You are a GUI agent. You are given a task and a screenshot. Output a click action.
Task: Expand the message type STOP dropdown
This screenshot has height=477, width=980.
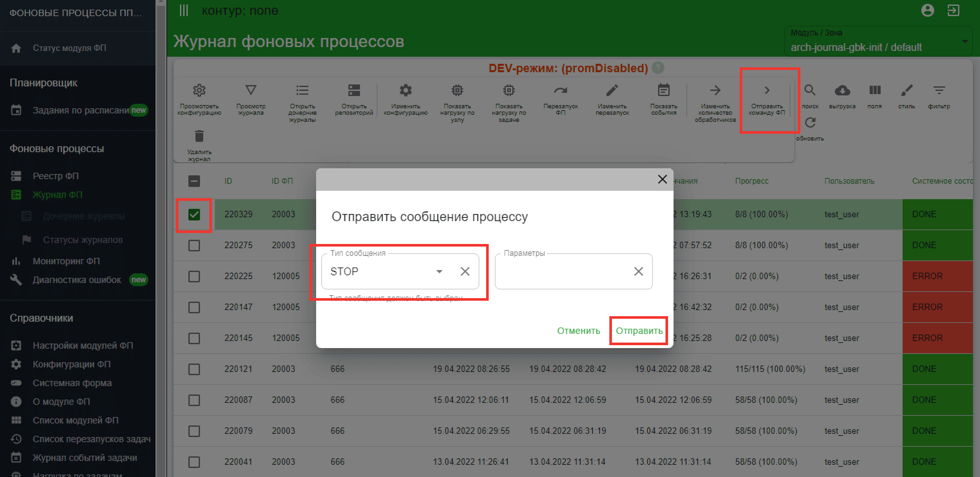pyautogui.click(x=439, y=271)
